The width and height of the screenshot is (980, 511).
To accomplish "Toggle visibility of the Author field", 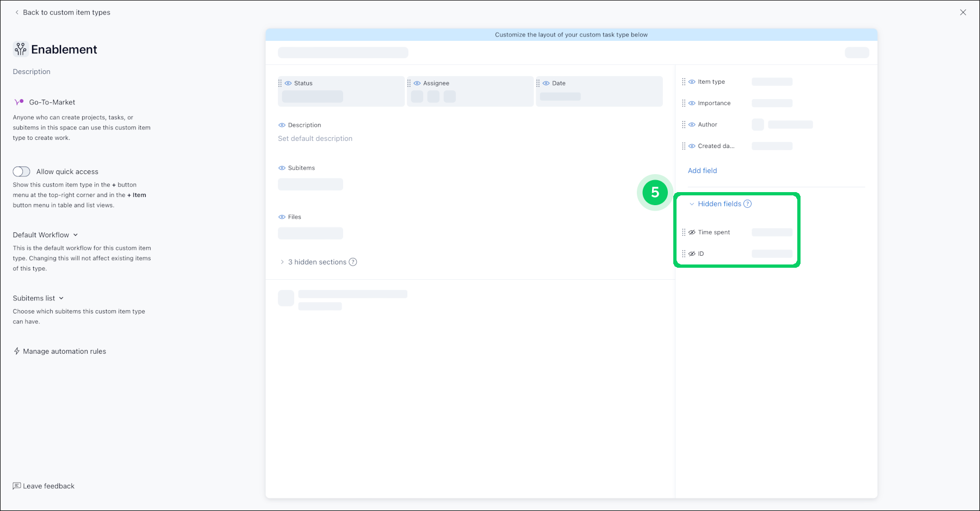I will coord(692,125).
